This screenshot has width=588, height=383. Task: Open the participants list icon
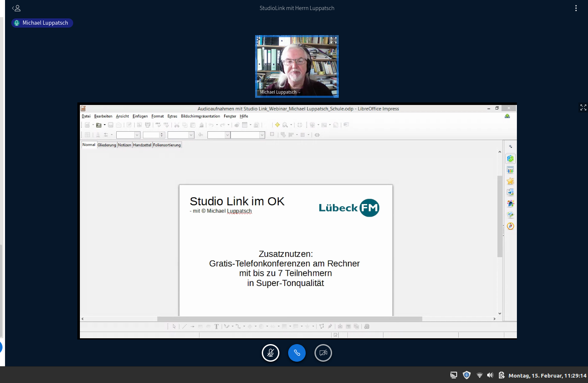16,8
